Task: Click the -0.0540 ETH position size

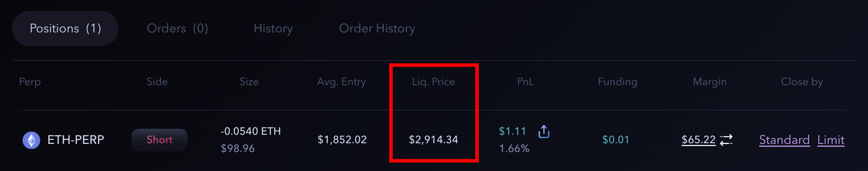Action: (251, 131)
